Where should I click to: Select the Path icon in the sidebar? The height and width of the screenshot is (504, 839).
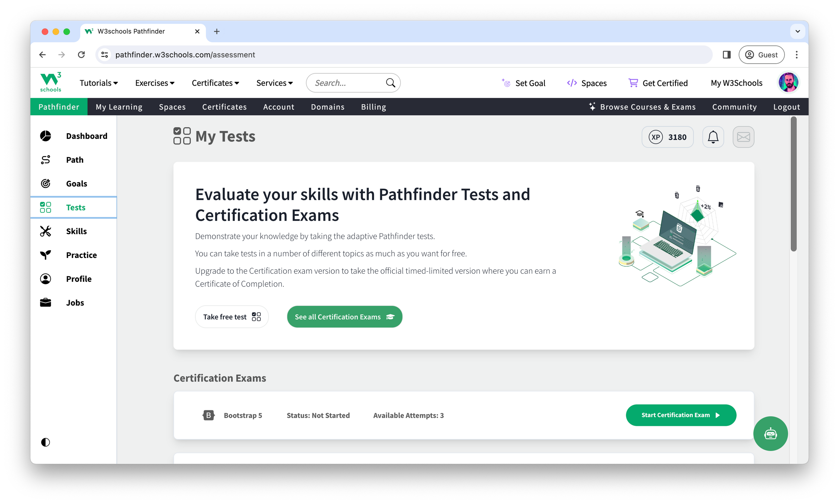pos(45,160)
